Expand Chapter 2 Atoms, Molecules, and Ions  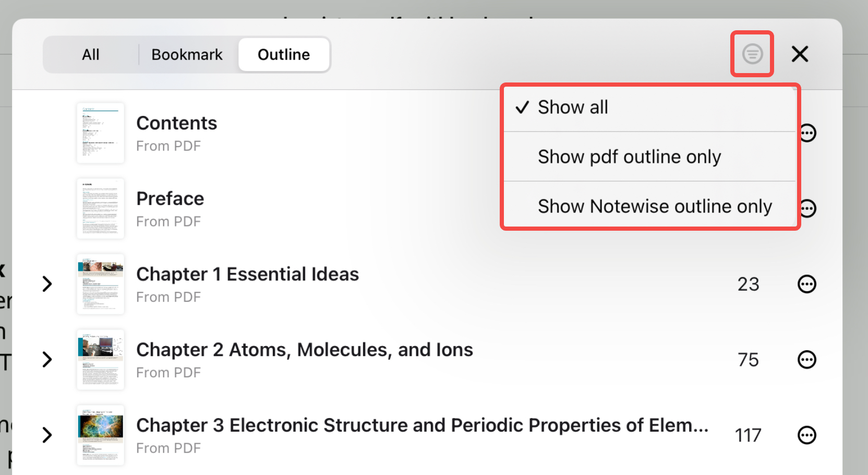click(47, 360)
